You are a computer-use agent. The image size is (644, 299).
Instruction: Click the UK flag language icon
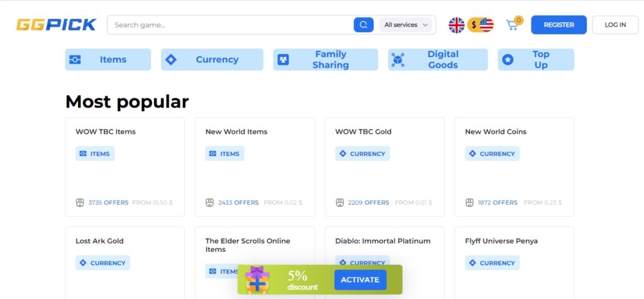tap(457, 25)
